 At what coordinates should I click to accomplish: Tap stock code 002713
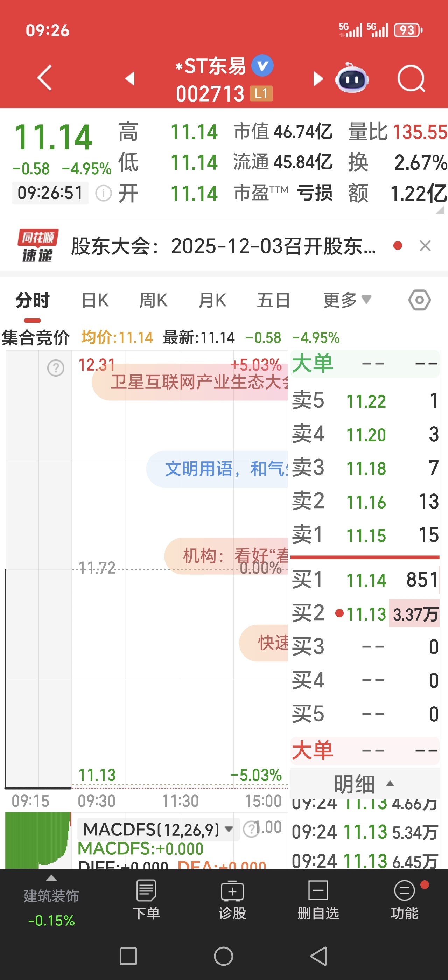coord(210,93)
